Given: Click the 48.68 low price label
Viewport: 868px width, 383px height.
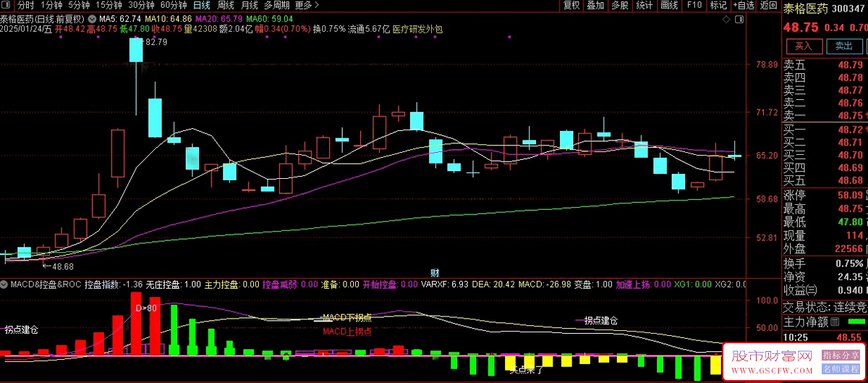Looking at the screenshot, I should [64, 267].
